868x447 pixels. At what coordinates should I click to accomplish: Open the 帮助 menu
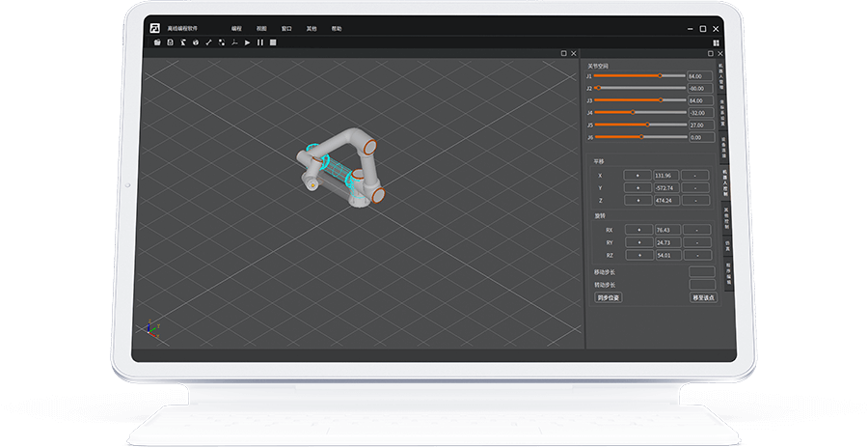pos(336,28)
